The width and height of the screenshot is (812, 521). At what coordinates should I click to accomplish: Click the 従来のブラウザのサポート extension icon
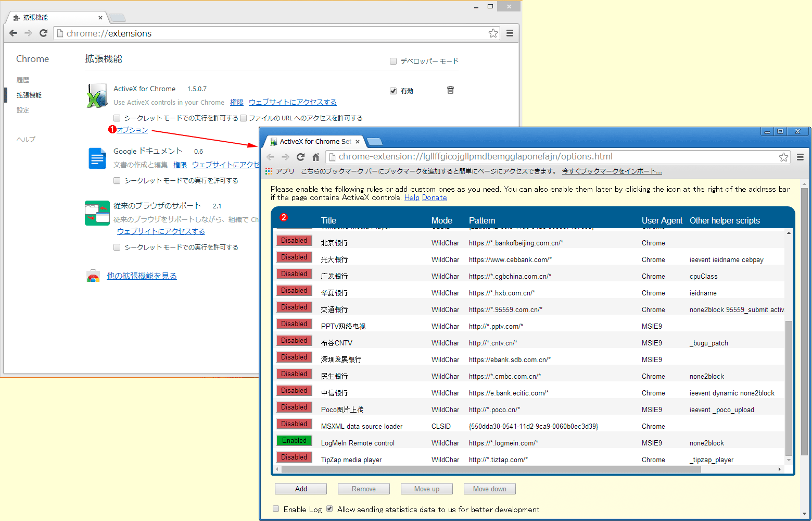pyautogui.click(x=97, y=213)
